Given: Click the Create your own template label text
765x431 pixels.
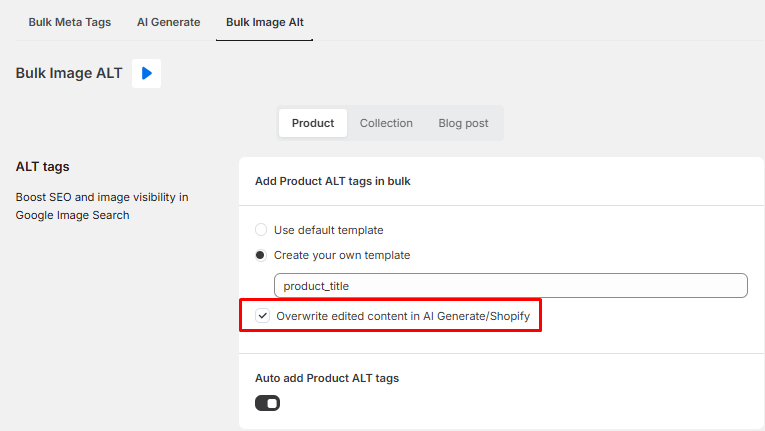Looking at the screenshot, I should pyautogui.click(x=342, y=255).
